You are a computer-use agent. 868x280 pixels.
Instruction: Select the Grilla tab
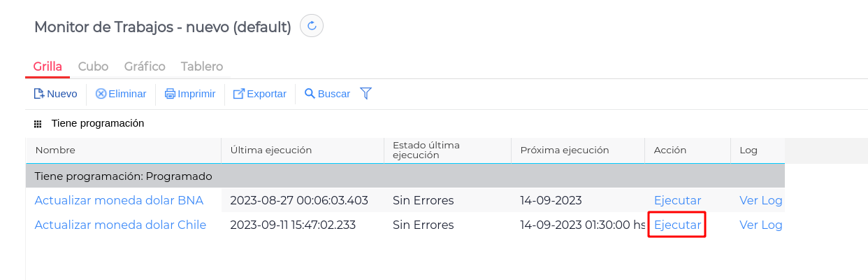(x=48, y=66)
